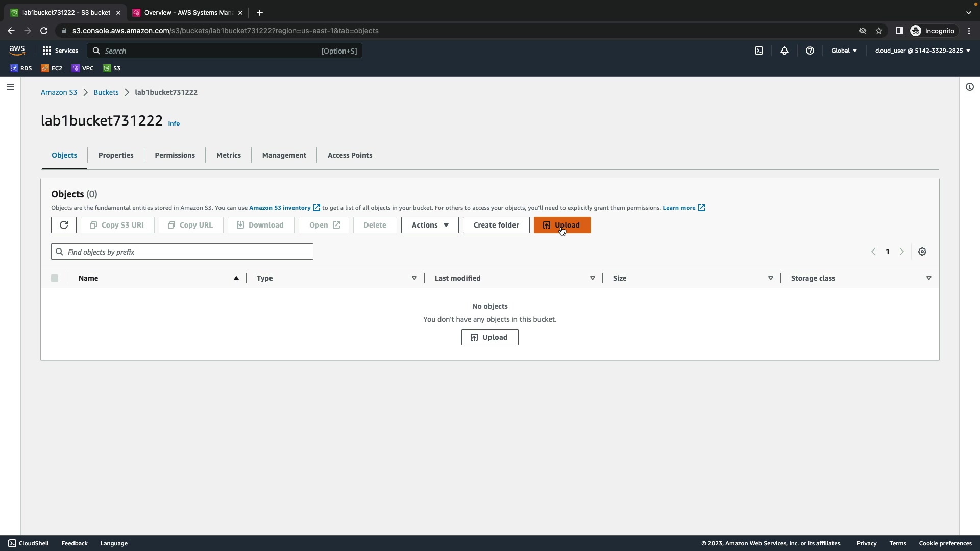Click the Create folder button
Viewport: 980px width, 551px height.
[496, 225]
